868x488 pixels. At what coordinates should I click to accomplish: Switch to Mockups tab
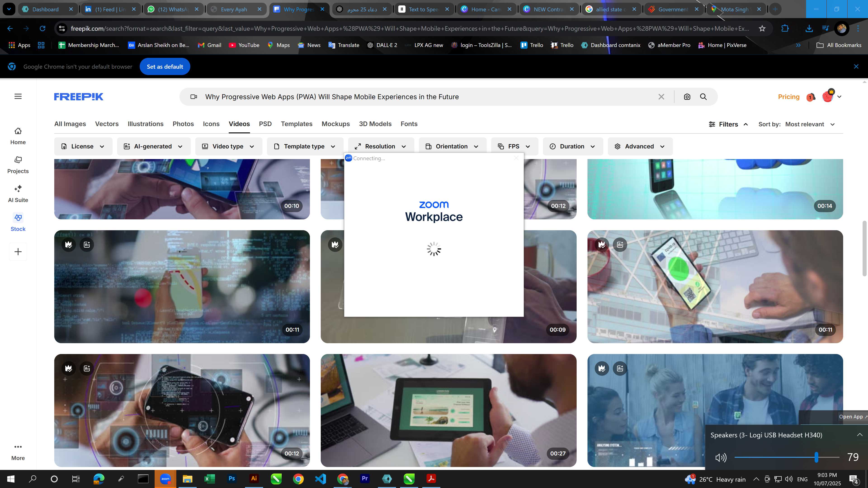[x=336, y=124]
